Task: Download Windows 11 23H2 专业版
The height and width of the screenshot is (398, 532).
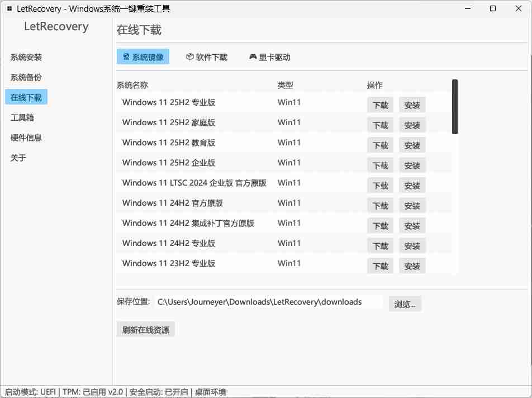Action: pyautogui.click(x=380, y=266)
